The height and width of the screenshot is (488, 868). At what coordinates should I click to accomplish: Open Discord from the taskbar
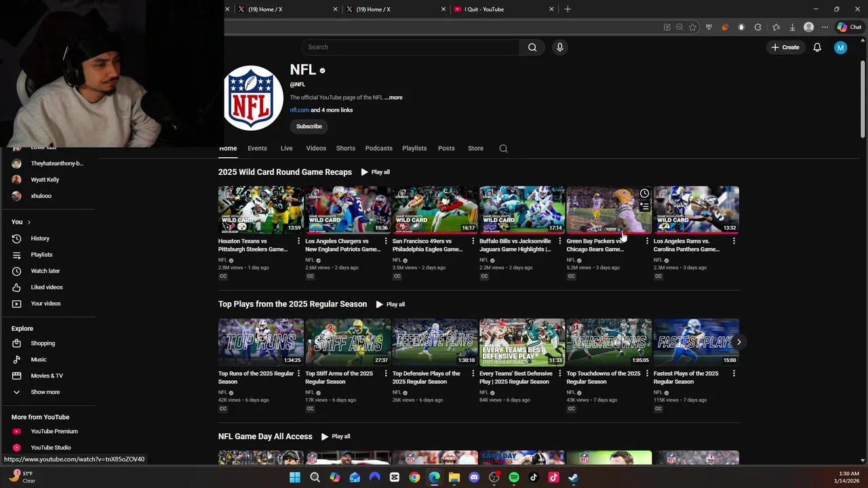[474, 477]
